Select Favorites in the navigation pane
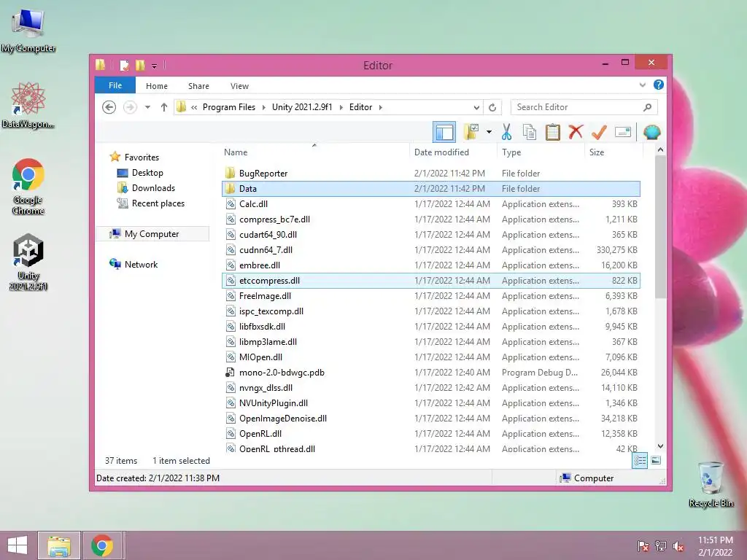The image size is (747, 560). coord(142,157)
